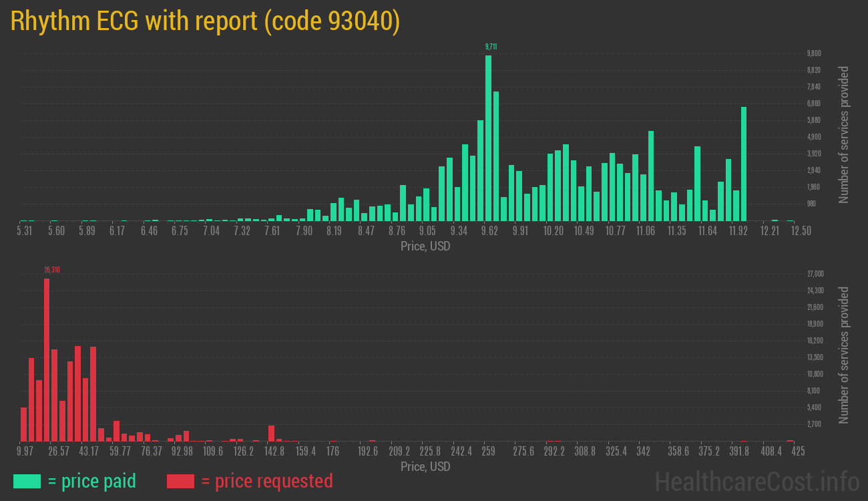Click the 27,000 y-axis tick label
This screenshot has width=868, height=501.
click(815, 274)
